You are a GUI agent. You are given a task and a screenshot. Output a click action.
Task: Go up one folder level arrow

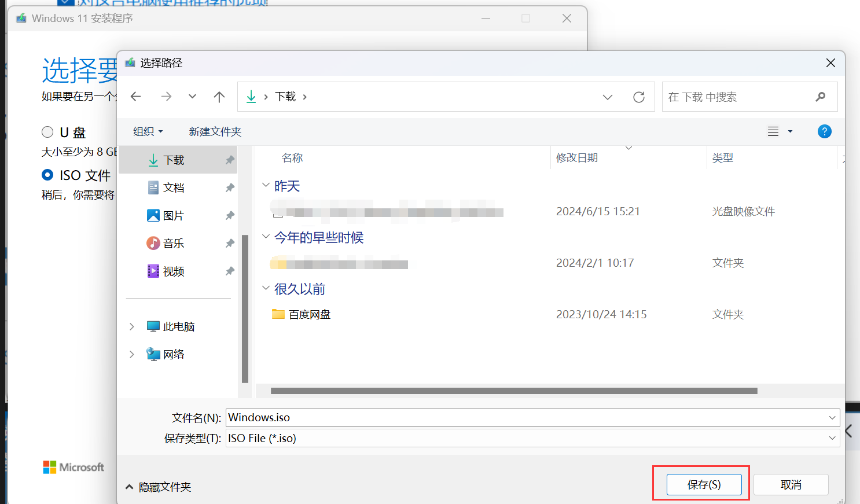[219, 97]
